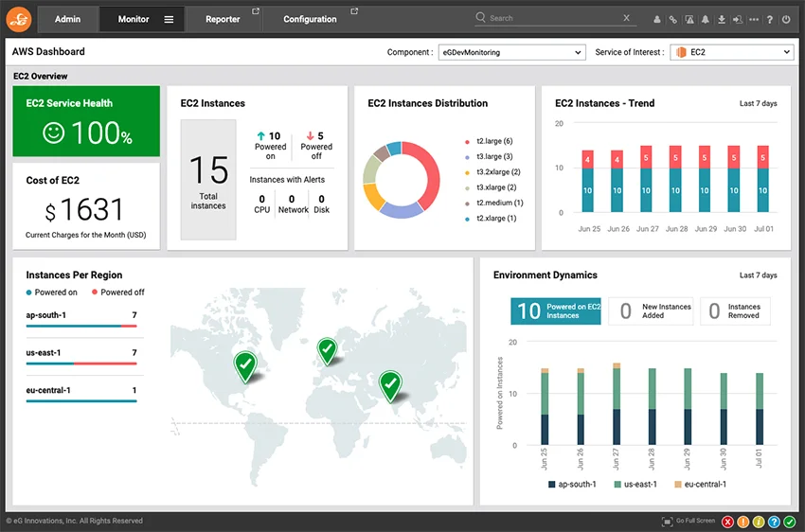805x532 pixels.
Task: Click the Disk alerts count 0
Action: click(321, 199)
